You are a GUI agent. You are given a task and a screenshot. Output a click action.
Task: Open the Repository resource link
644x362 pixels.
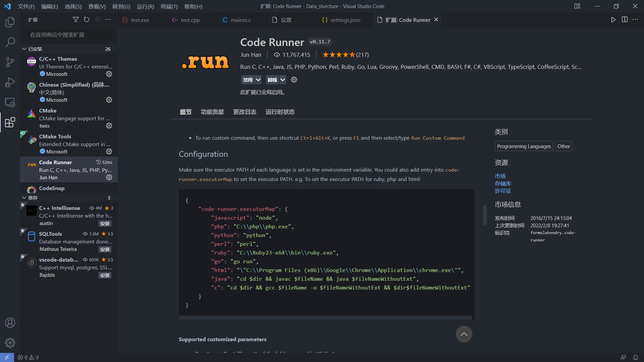(x=503, y=183)
